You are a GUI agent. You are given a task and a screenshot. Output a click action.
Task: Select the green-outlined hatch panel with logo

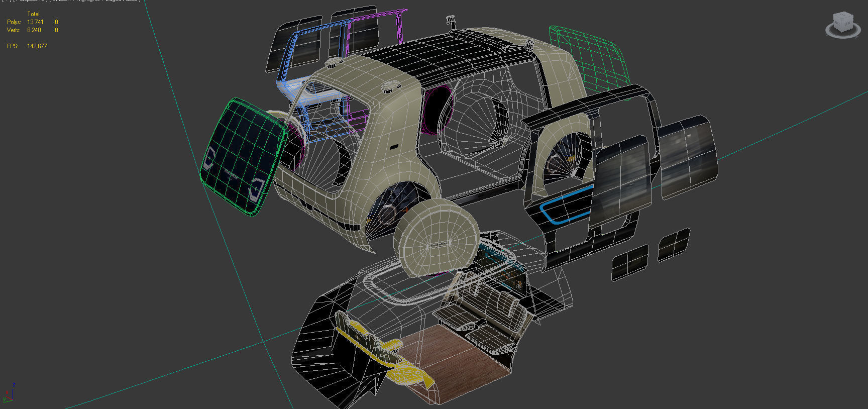(x=243, y=157)
